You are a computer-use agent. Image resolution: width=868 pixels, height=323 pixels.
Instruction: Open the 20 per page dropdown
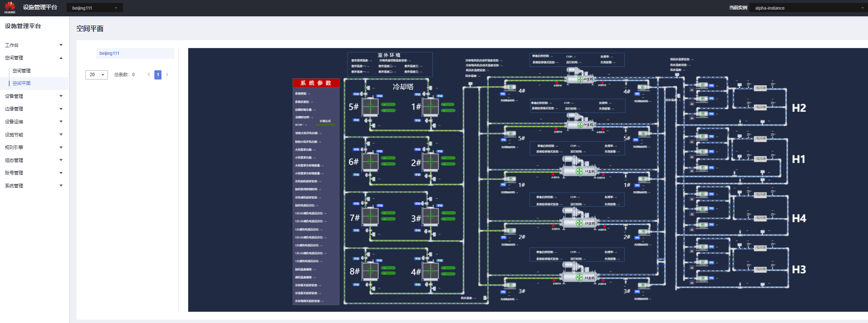tap(97, 74)
